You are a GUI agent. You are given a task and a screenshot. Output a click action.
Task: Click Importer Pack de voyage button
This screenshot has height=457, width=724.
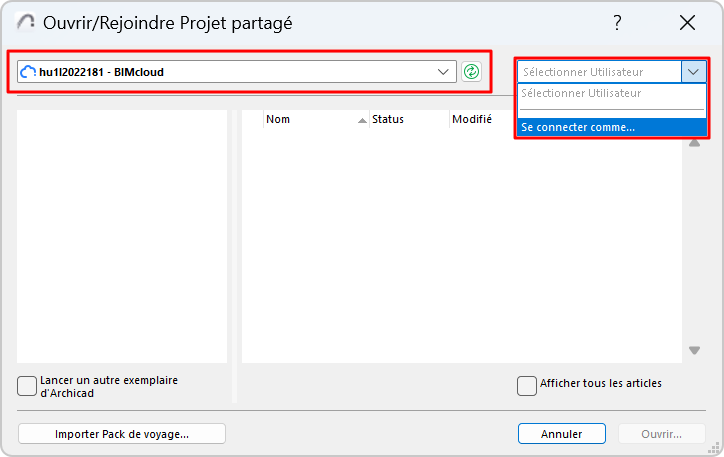[122, 434]
